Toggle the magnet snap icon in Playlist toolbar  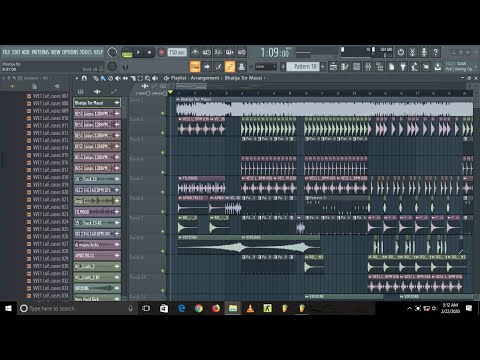coord(84,78)
